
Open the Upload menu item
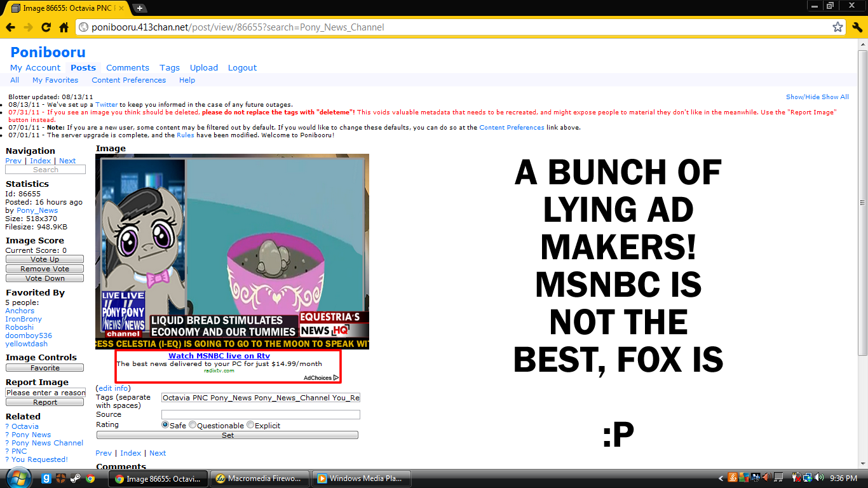click(x=204, y=68)
